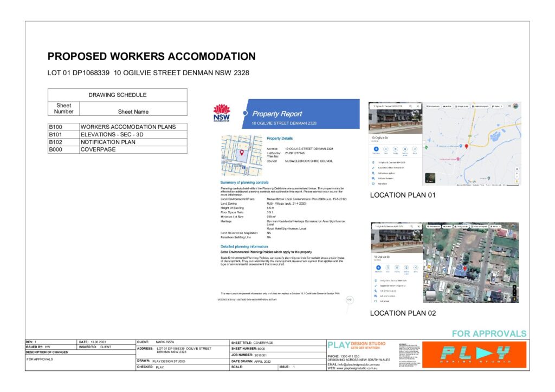Click the 'DRAWING SCHEDULE' table header

pyautogui.click(x=118, y=95)
